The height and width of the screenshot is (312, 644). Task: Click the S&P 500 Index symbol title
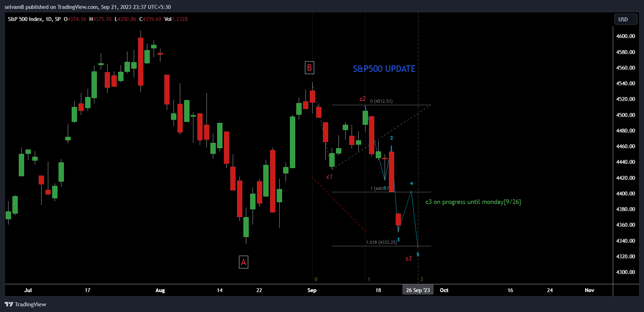pos(26,19)
